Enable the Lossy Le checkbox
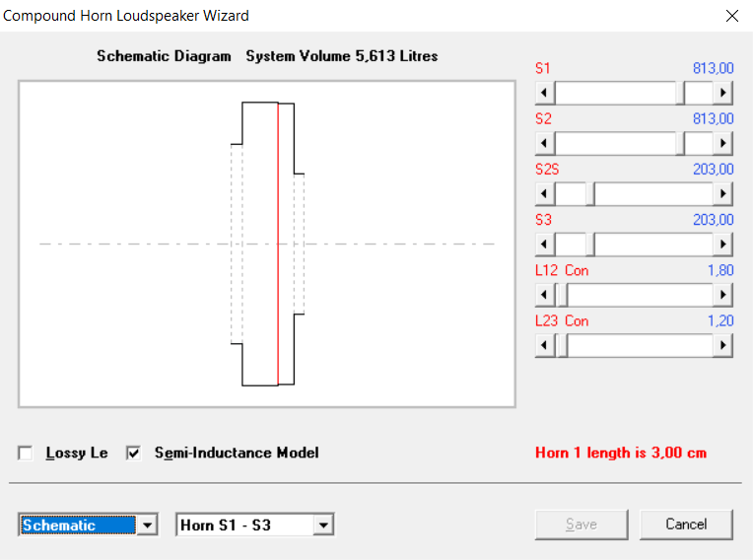This screenshot has height=560, width=753. click(x=25, y=453)
